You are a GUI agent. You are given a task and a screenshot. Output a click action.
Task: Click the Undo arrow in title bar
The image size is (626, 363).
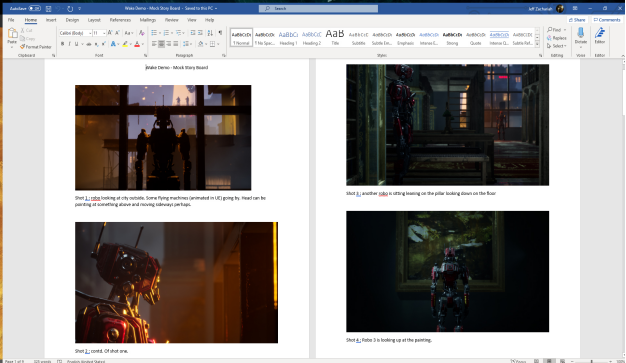[x=58, y=8]
